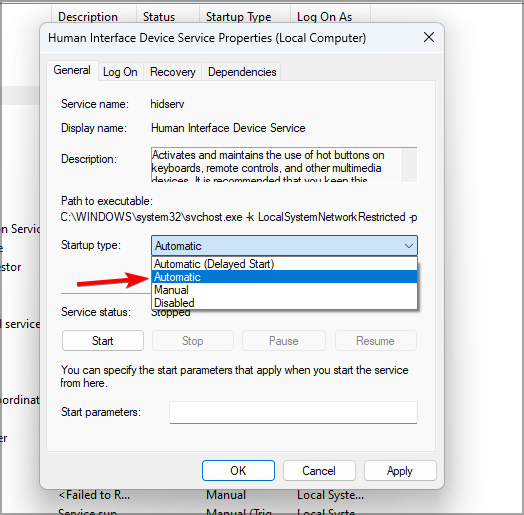Viewport: 524px width, 515px height.
Task: Choose Automatic (Delayed Start) from the list
Action: click(284, 264)
